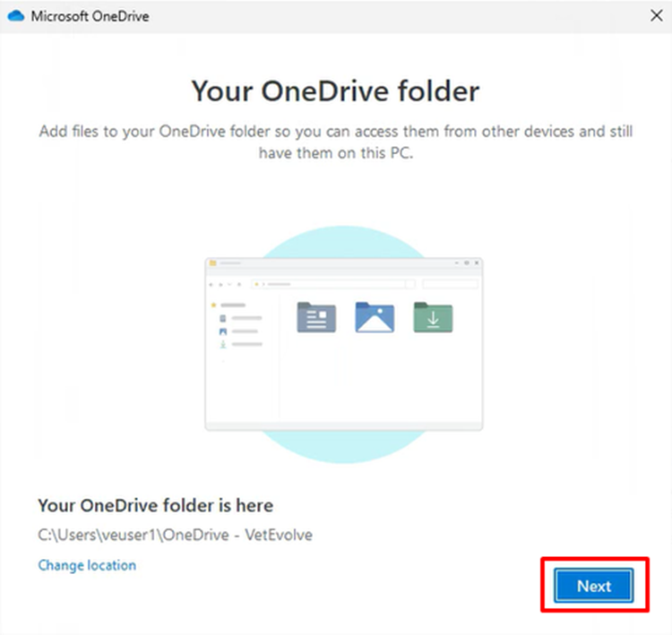This screenshot has width=672, height=635.
Task: Click the "Your OneDrive folder" heading
Action: 335,90
